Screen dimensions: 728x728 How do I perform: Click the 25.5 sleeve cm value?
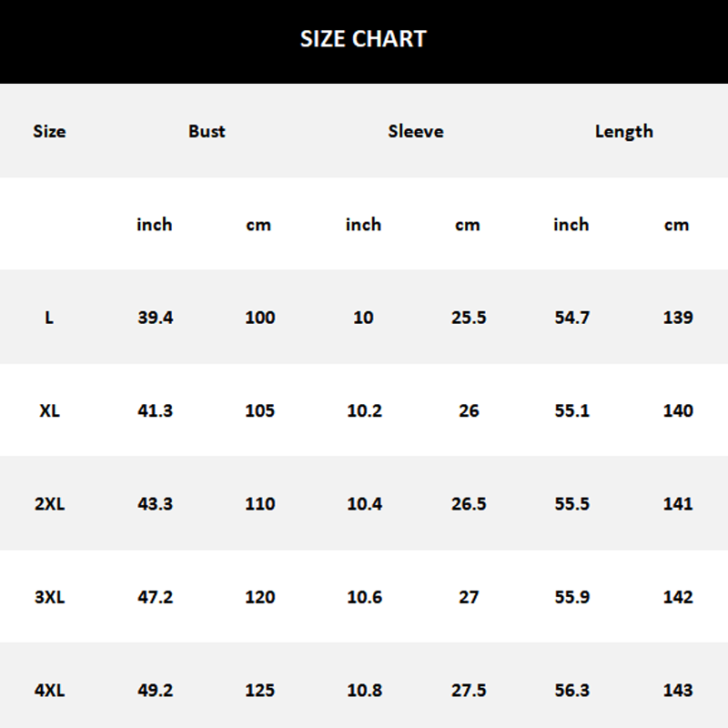click(x=469, y=318)
